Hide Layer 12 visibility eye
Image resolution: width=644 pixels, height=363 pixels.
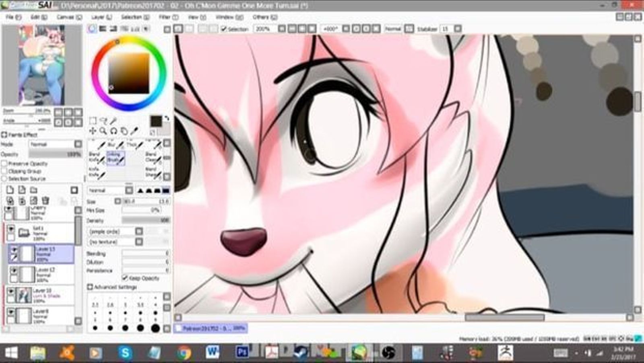coord(14,271)
